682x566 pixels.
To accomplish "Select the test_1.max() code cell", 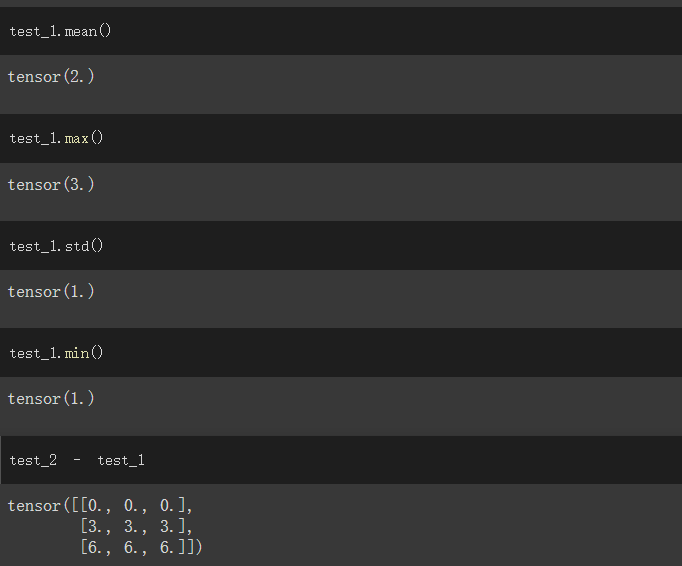I will point(341,138).
